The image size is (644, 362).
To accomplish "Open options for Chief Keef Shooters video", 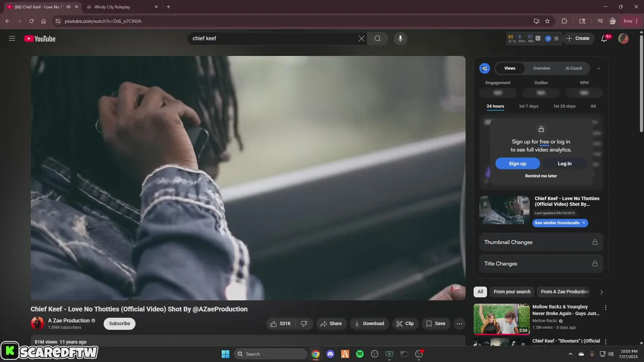I will pos(606,342).
